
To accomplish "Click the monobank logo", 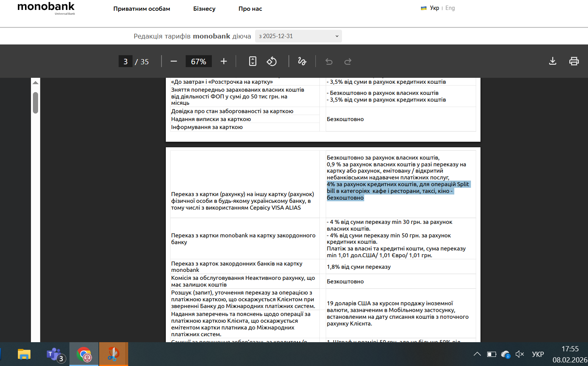I will click(x=46, y=8).
